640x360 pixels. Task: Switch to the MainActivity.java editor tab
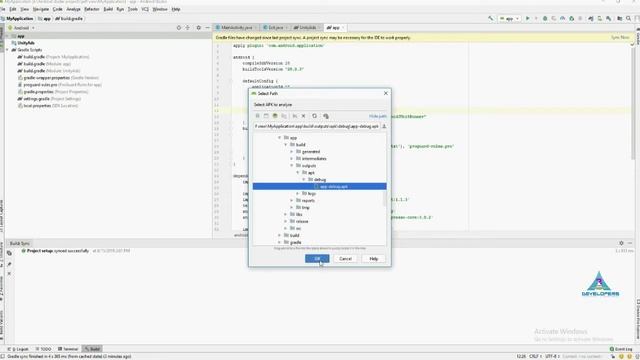(236, 28)
